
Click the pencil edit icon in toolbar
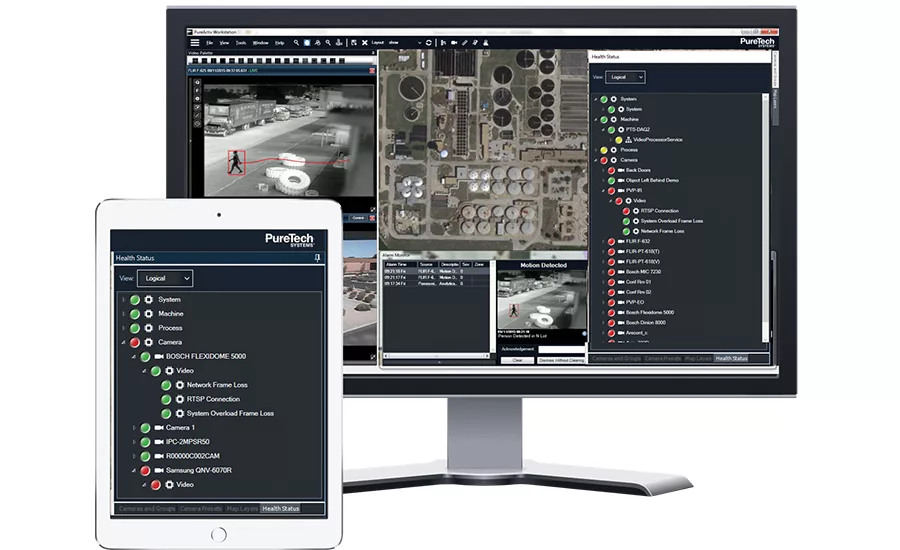[x=465, y=42]
